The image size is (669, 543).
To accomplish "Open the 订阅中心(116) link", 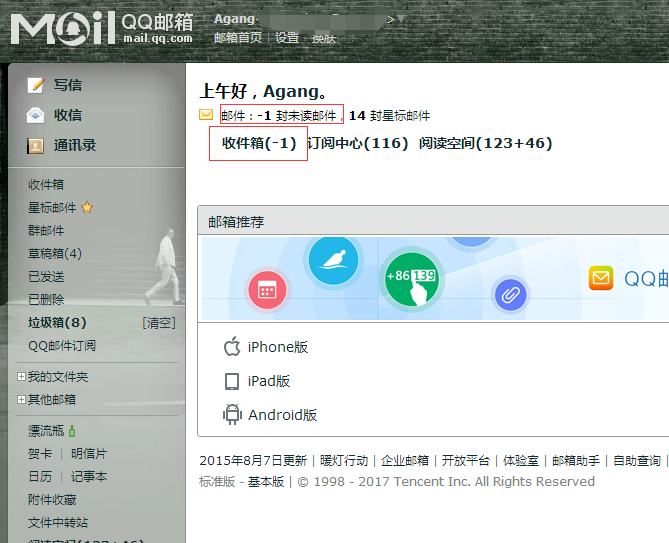I will coord(358,143).
